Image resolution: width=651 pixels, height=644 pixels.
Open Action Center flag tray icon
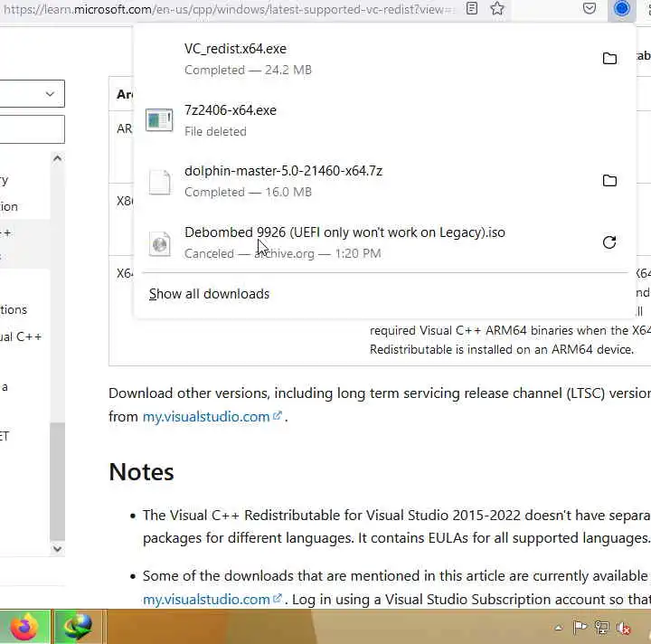coord(580,628)
